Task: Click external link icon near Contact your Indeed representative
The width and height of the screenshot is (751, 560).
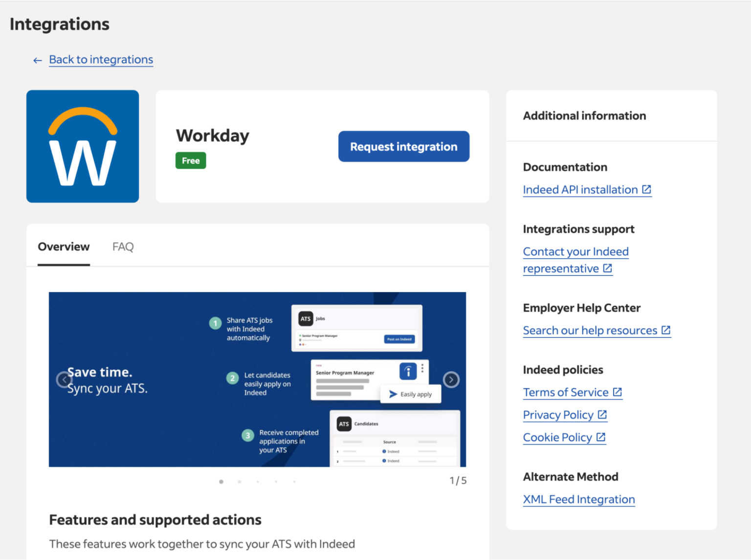Action: coord(607,268)
